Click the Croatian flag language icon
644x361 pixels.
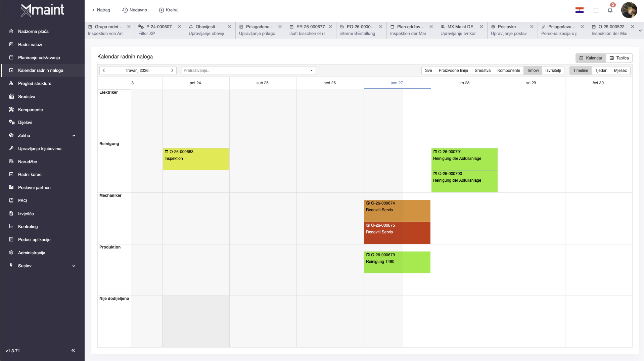coord(579,10)
